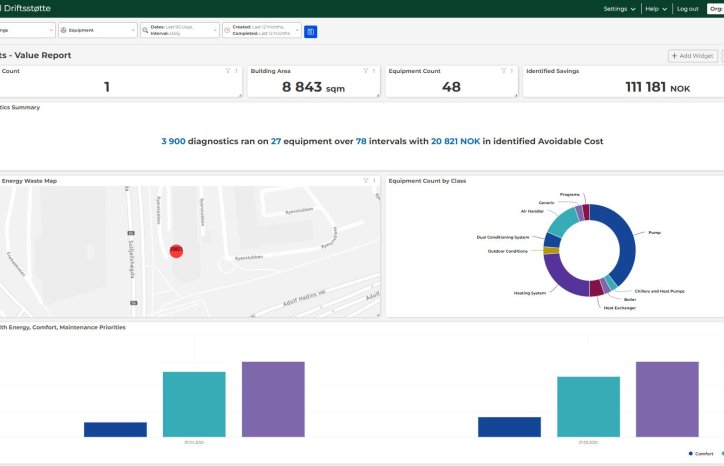Viewport: 724px width, 466px height.
Task: Click the Add Widget button
Action: (692, 56)
